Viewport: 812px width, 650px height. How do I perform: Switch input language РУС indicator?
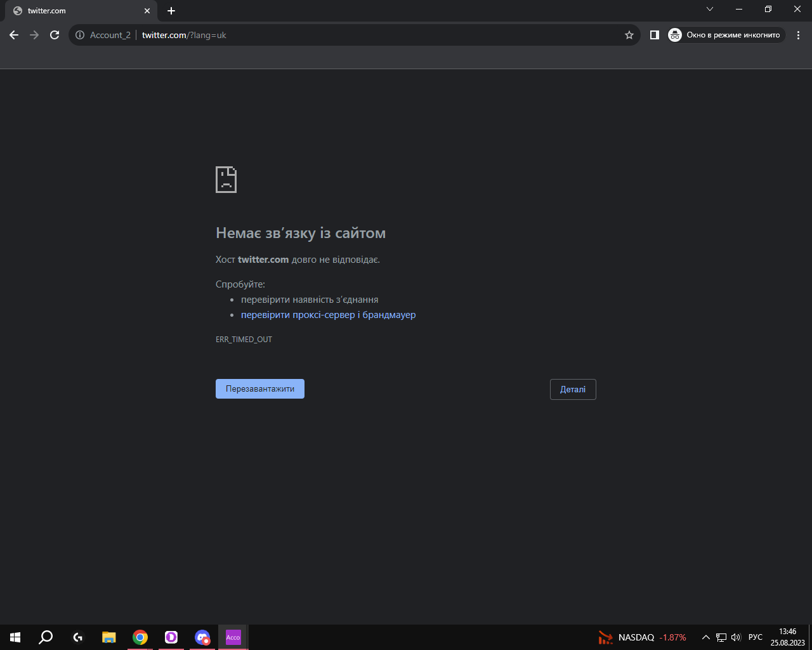(756, 637)
